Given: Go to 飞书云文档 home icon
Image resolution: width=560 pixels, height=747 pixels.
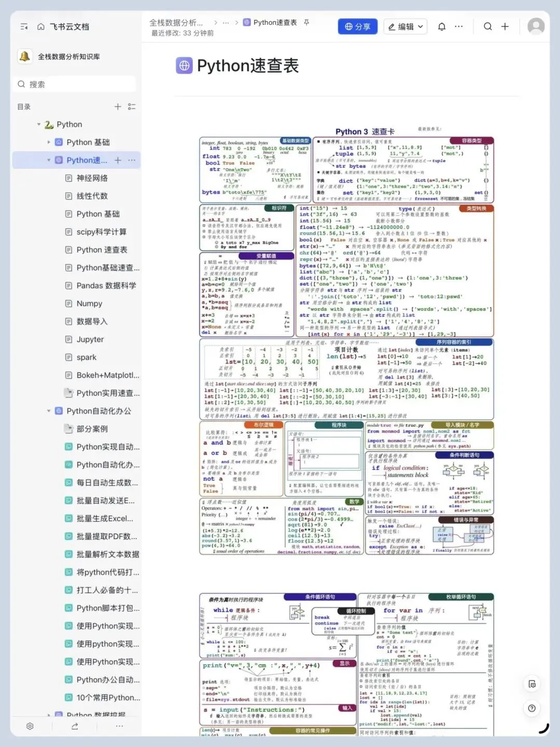Looking at the screenshot, I should click(x=40, y=26).
